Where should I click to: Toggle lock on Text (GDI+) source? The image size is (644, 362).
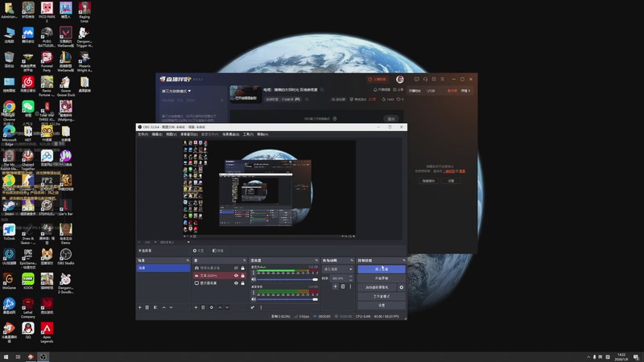pyautogui.click(x=243, y=275)
